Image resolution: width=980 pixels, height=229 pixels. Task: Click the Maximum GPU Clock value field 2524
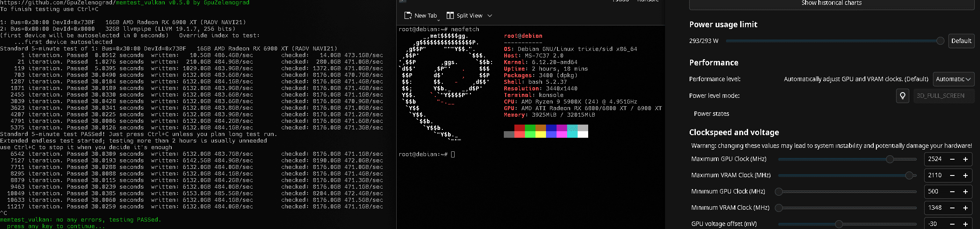(x=935, y=159)
